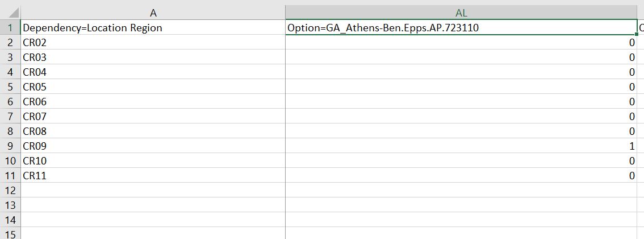Viewport: 644px width, 239px height.
Task: Select row 2 header
Action: coord(10,42)
